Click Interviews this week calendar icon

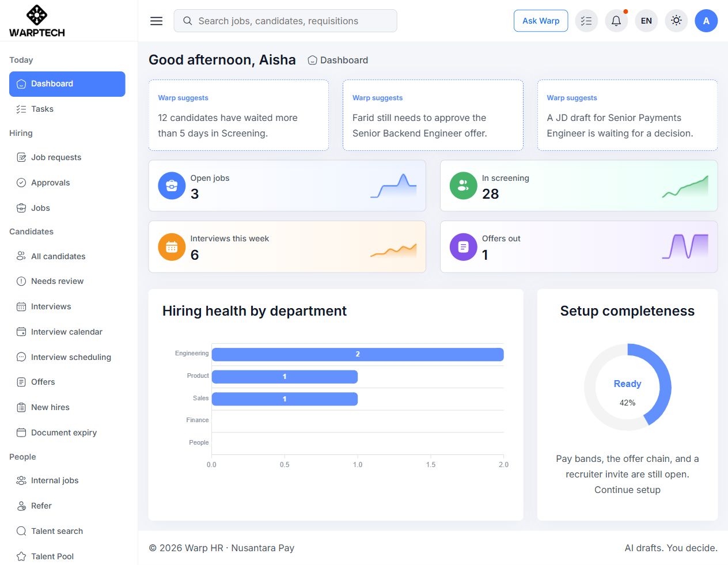pos(172,247)
